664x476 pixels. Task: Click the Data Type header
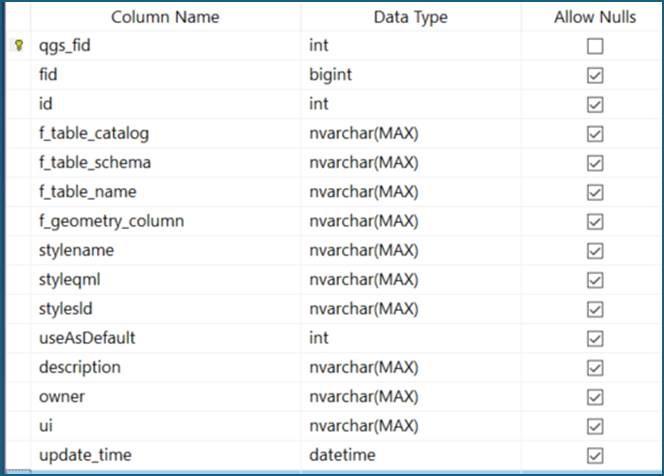point(411,17)
